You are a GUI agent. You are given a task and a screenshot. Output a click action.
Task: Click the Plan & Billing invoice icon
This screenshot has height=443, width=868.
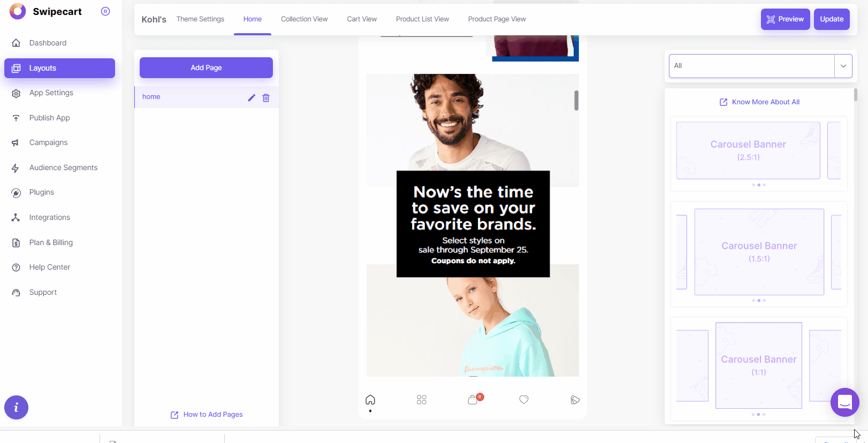tap(16, 242)
